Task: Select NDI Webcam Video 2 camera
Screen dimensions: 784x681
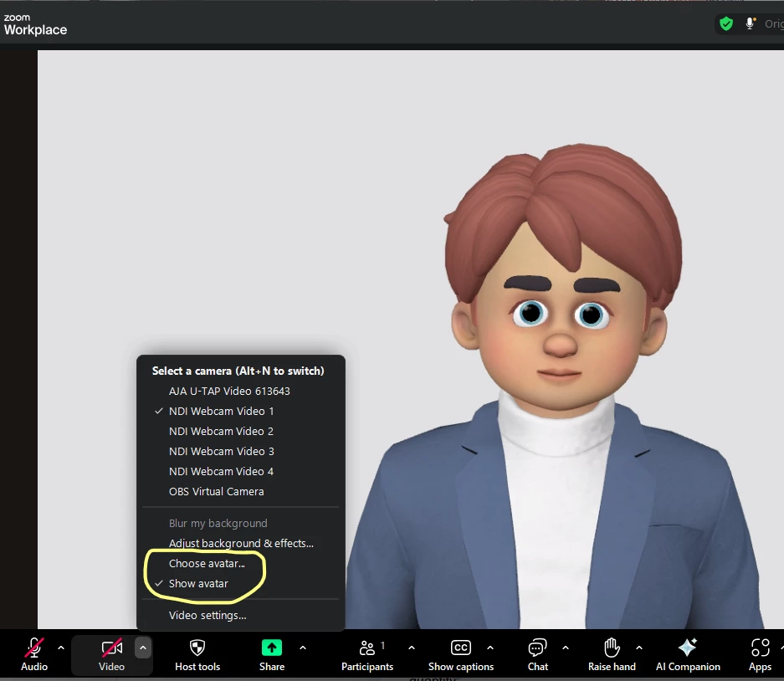Action: (240, 432)
